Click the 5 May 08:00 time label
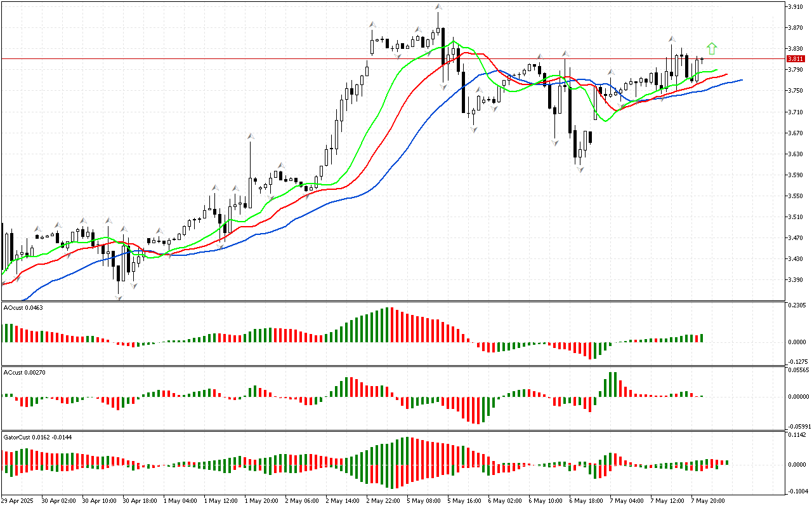Viewport: 812px width, 508px height. click(x=424, y=500)
